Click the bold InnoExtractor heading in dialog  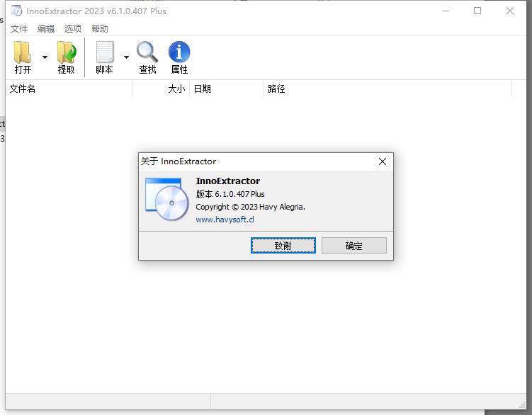point(228,181)
